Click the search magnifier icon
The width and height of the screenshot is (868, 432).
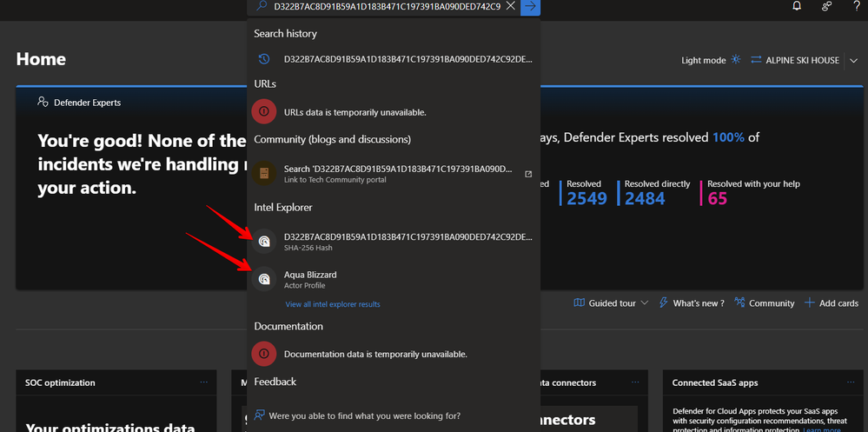262,6
